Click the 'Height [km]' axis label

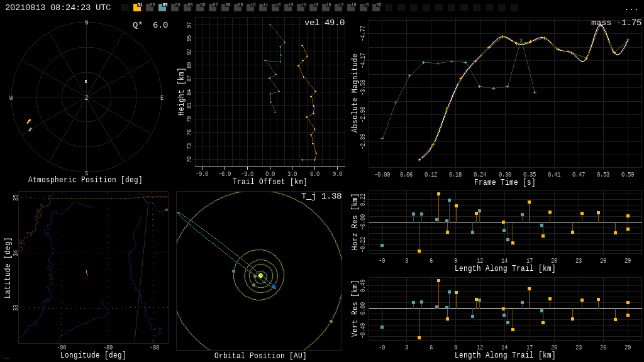(x=181, y=92)
